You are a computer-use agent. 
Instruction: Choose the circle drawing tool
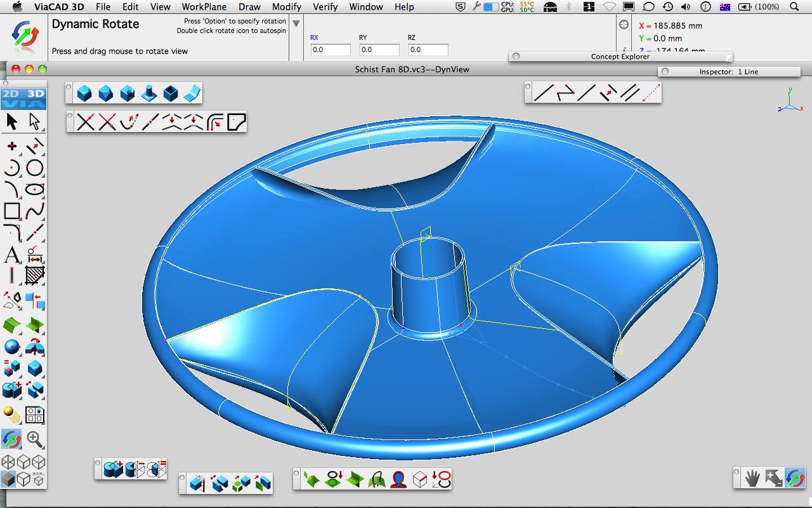pos(34,168)
